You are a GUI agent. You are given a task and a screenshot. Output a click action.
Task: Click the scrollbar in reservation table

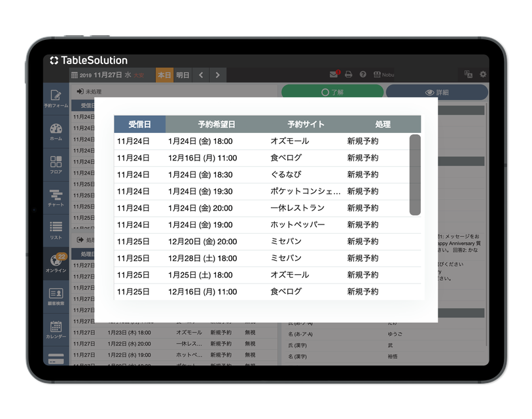pyautogui.click(x=415, y=175)
